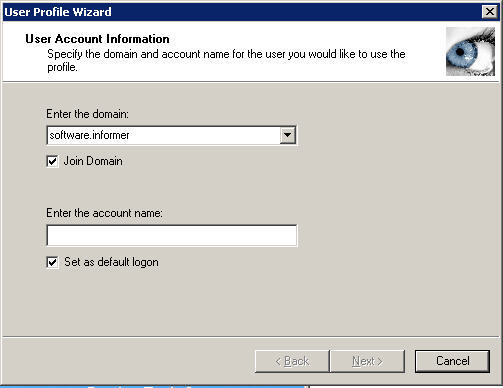The image size is (503, 388).
Task: Focus the account name input field
Action: point(172,235)
